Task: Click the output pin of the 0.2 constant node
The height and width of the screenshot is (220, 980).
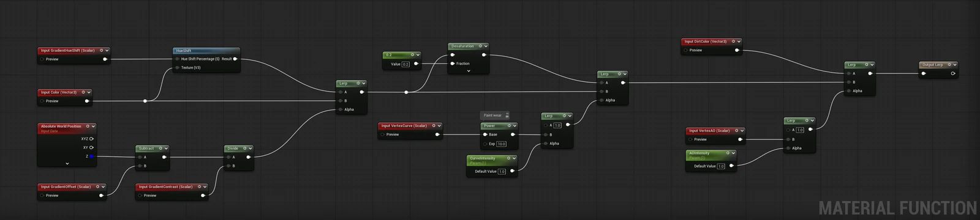Action: (416, 64)
